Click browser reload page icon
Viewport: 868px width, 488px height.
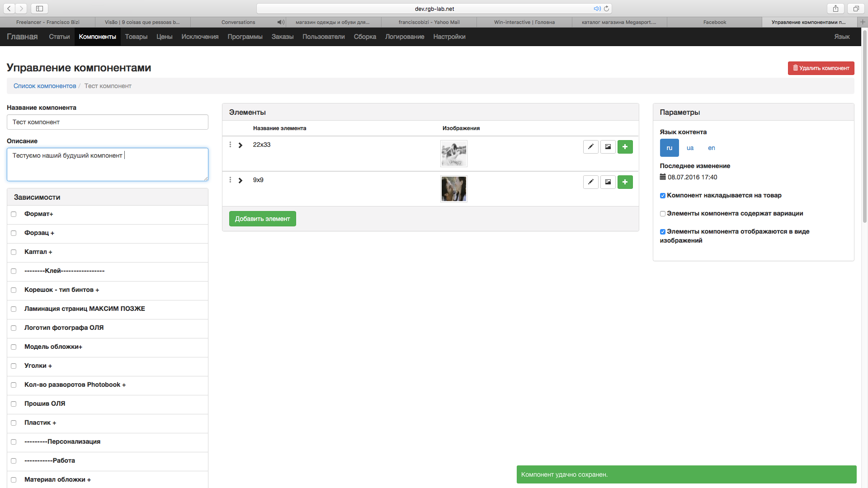pos(606,9)
